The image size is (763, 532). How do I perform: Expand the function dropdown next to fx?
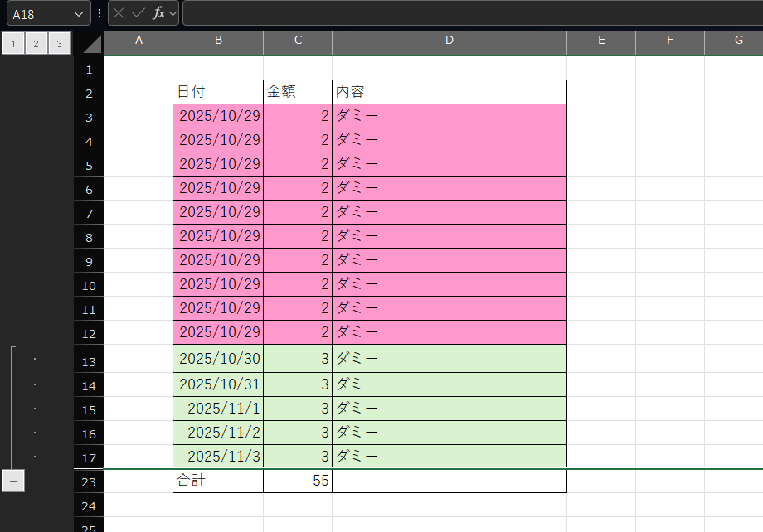click(x=173, y=13)
